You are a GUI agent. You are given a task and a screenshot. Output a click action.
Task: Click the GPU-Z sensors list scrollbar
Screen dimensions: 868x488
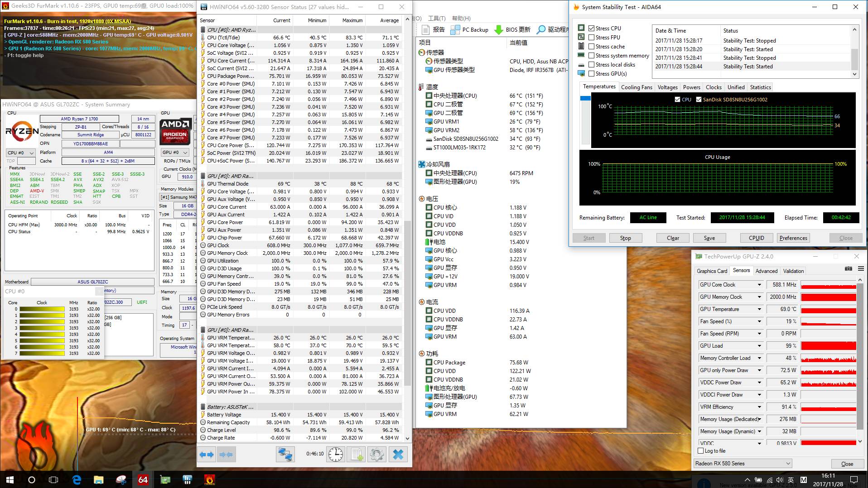(860, 361)
